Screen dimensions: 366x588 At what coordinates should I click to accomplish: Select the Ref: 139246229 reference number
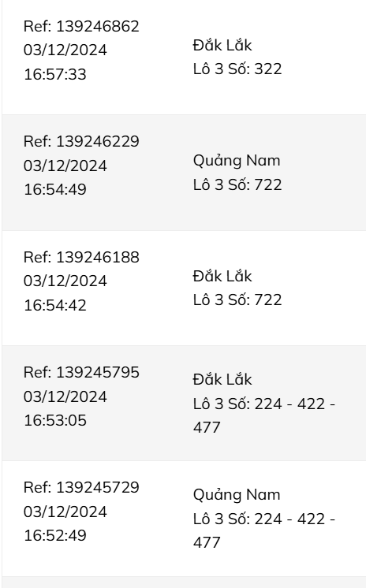(81, 141)
